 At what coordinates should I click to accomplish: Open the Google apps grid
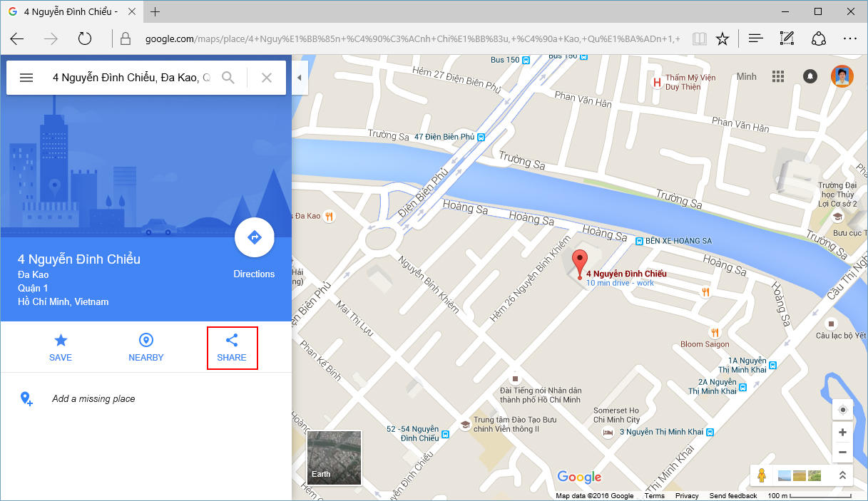pyautogui.click(x=778, y=76)
